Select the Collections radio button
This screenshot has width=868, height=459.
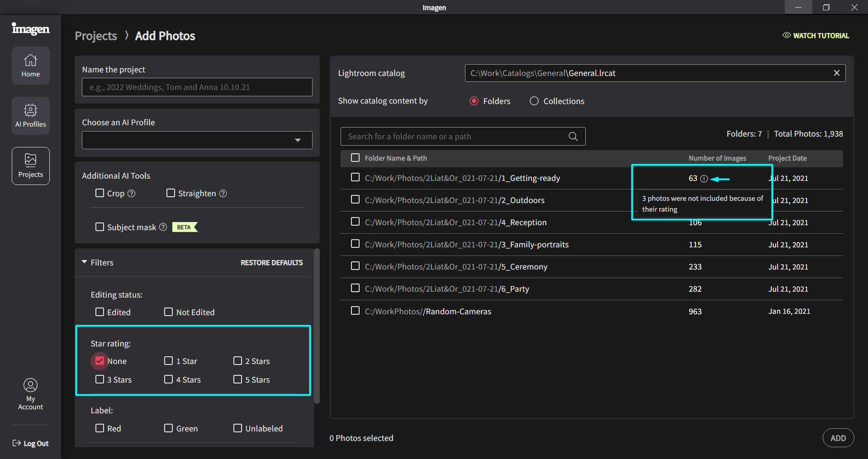coord(534,101)
